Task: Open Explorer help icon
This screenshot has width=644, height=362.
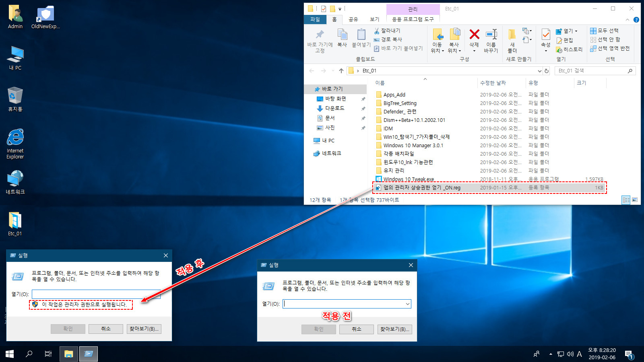Action: [636, 20]
